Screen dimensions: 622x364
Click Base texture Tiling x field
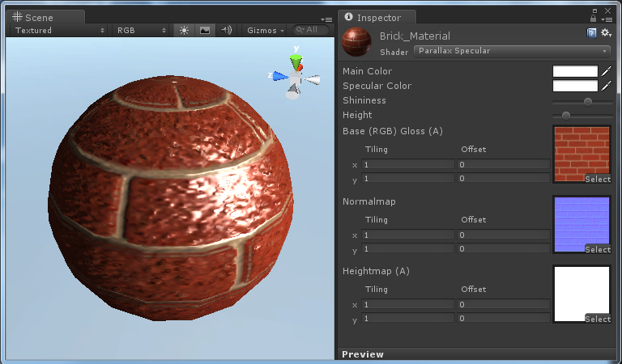click(x=408, y=164)
